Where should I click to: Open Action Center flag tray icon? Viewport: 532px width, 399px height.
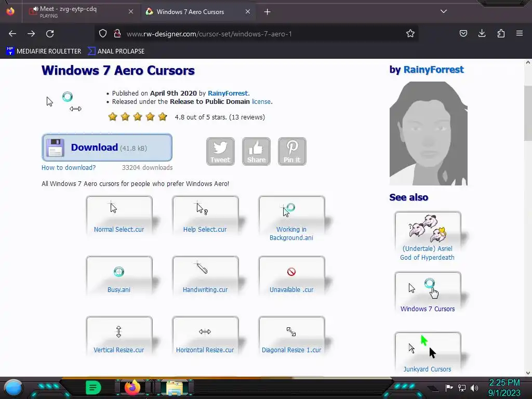point(449,388)
